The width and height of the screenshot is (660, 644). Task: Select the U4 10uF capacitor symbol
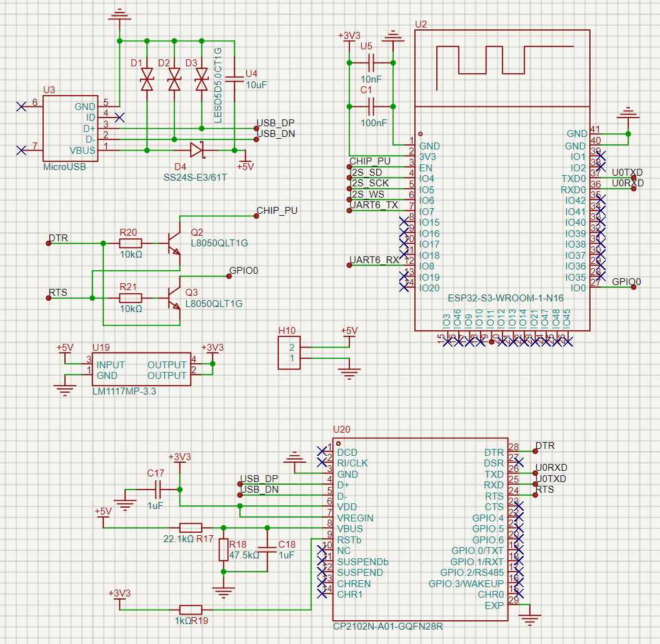click(x=234, y=79)
